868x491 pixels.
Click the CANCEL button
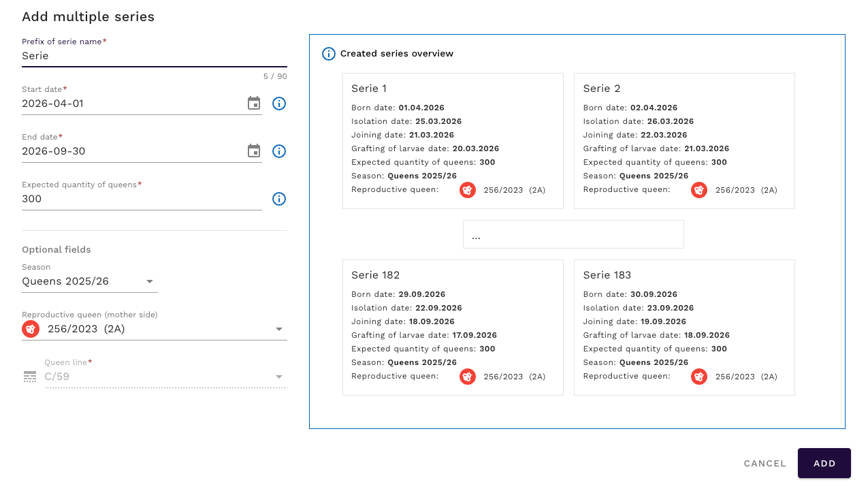pos(765,463)
